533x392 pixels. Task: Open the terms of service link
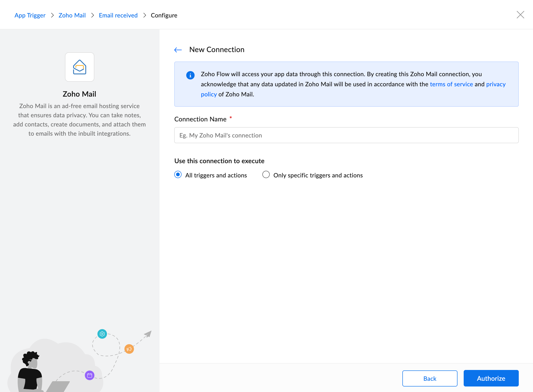tap(451, 84)
